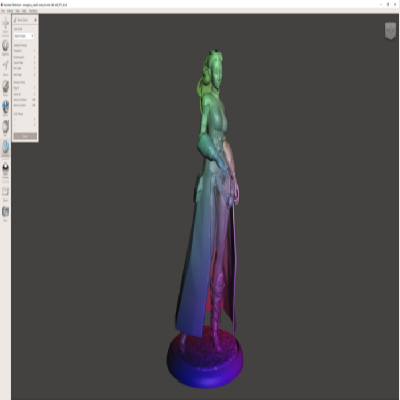
Task: Open the Help menu
Action: (24, 11)
